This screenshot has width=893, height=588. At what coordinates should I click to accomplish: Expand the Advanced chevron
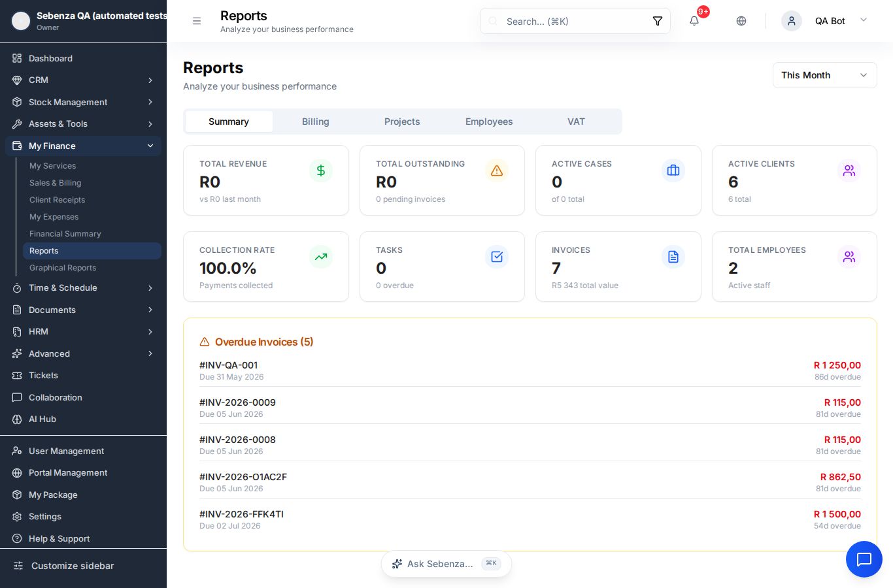(x=150, y=353)
